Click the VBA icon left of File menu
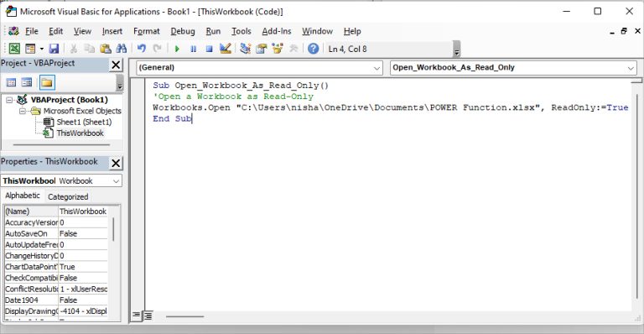Screen dimensions: 644x334 [14, 31]
